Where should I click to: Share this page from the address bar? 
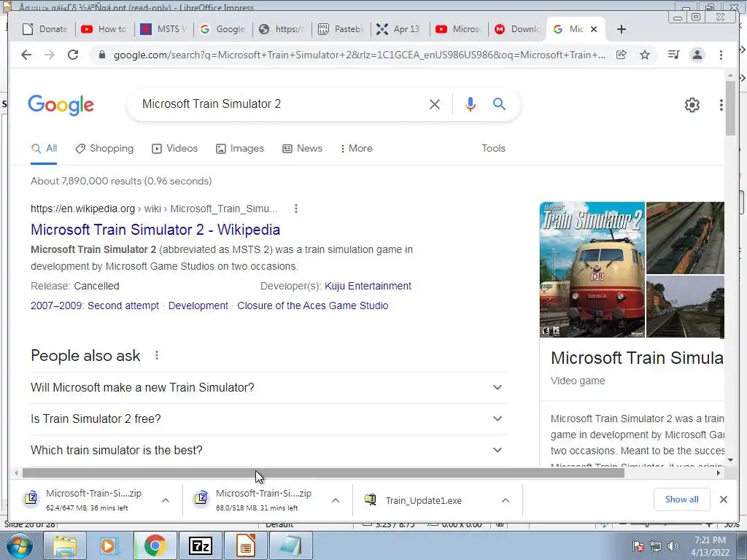point(622,55)
